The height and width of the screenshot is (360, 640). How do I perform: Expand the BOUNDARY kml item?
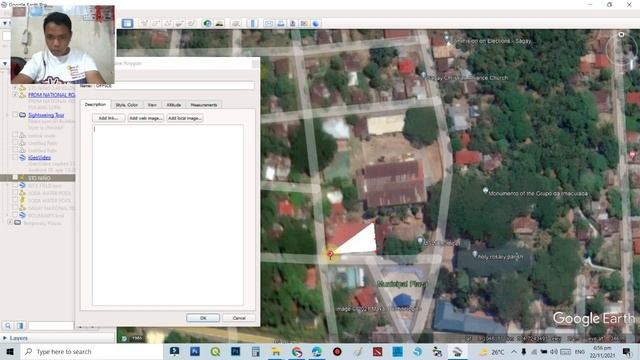pos(7,215)
